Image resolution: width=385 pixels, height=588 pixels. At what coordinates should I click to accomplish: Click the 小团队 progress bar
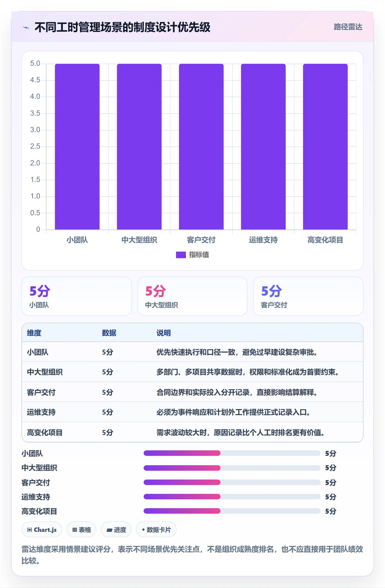(232, 453)
